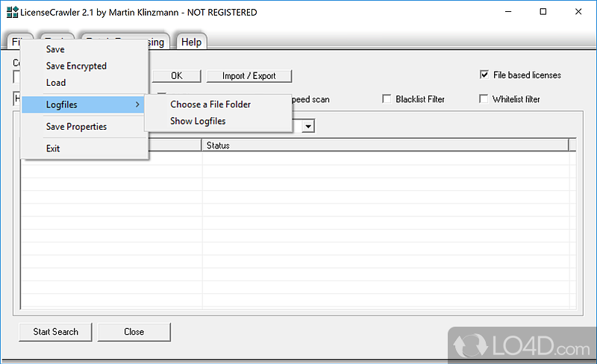Enable the Blacklist Filter checkbox
This screenshot has height=364, width=597.
387,99
